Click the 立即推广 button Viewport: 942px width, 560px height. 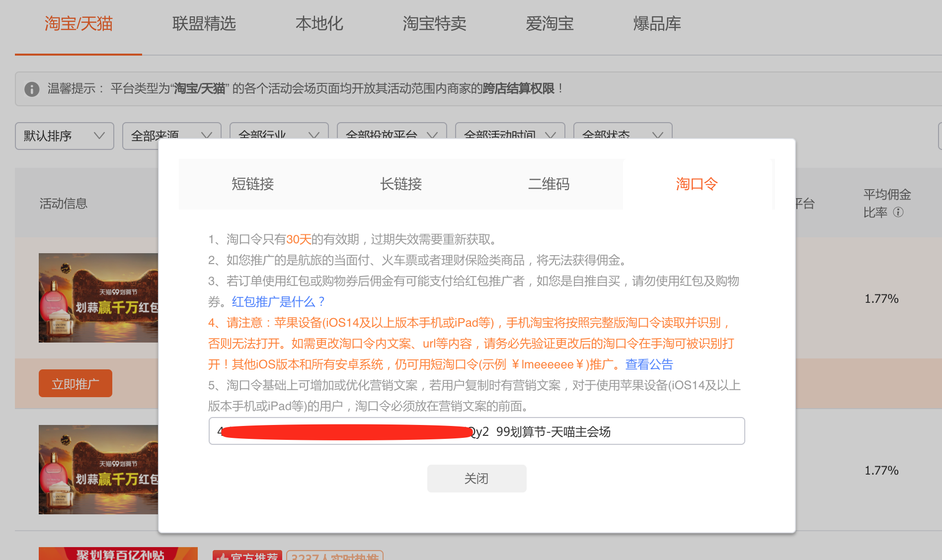[x=76, y=383]
